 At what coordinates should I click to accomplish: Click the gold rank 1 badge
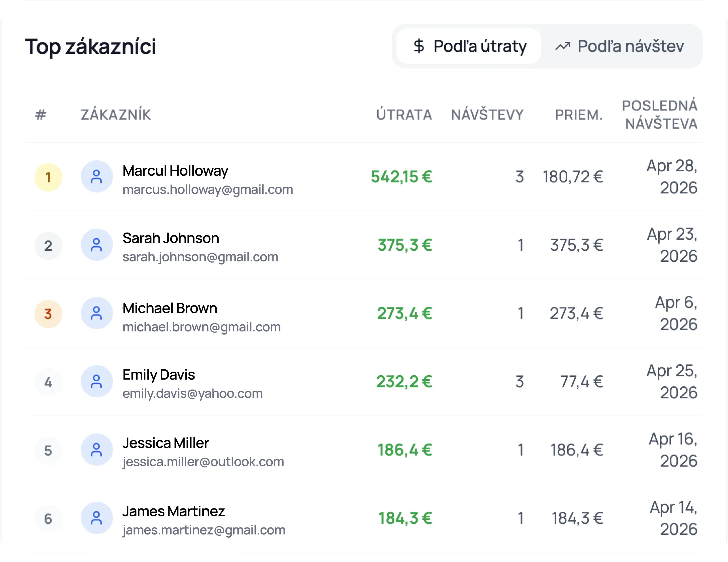click(x=48, y=177)
